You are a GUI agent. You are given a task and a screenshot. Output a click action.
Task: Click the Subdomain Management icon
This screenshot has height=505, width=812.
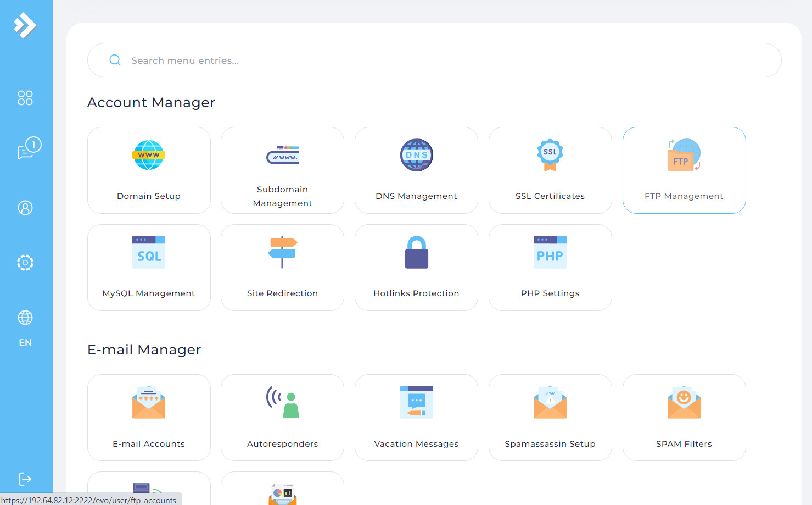[283, 155]
